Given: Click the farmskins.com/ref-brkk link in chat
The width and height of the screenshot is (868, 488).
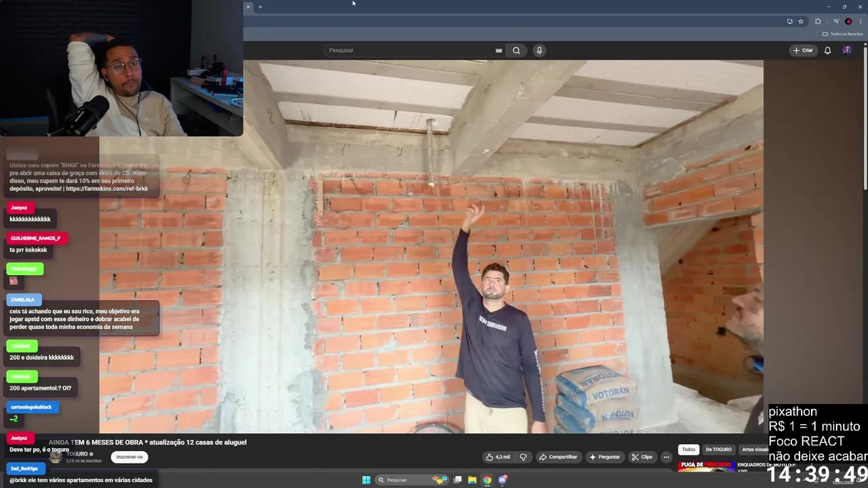Looking at the screenshot, I should 107,188.
